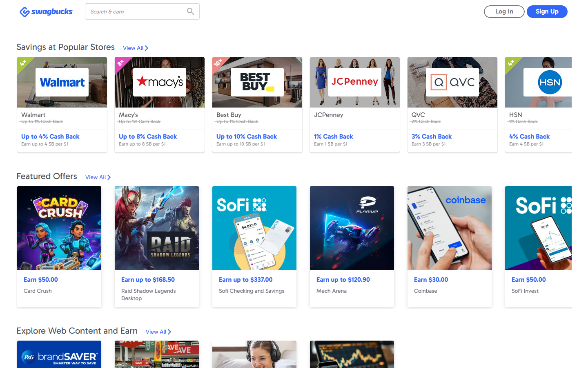Click Earn up to 8 SB per $1
The image size is (588, 368).
(x=142, y=144)
